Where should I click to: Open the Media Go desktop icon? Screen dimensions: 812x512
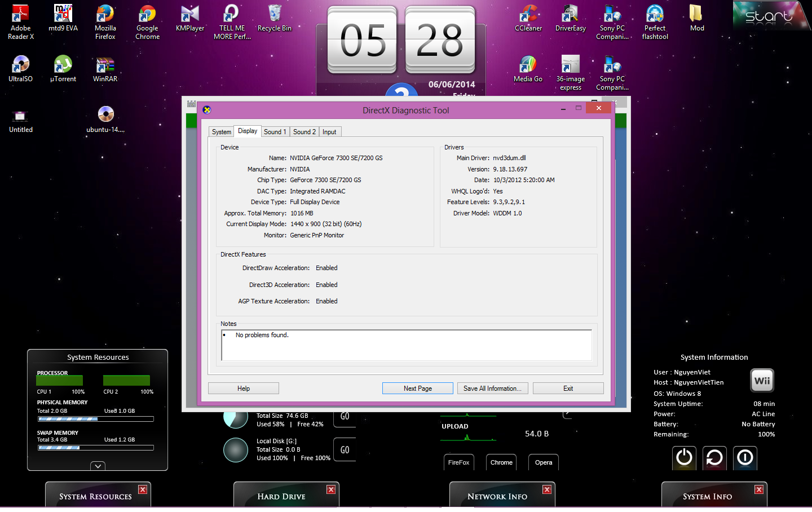pos(528,69)
